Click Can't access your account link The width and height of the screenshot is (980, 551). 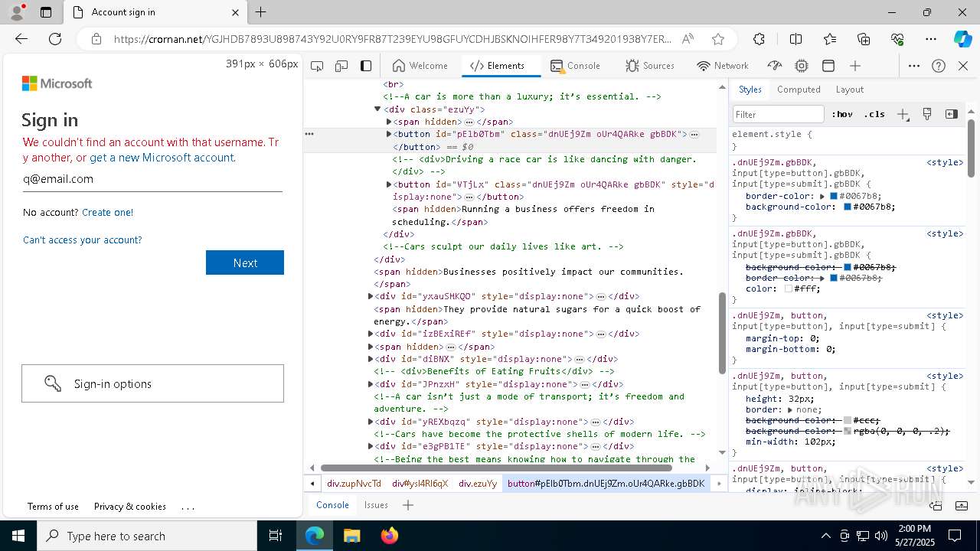point(83,240)
